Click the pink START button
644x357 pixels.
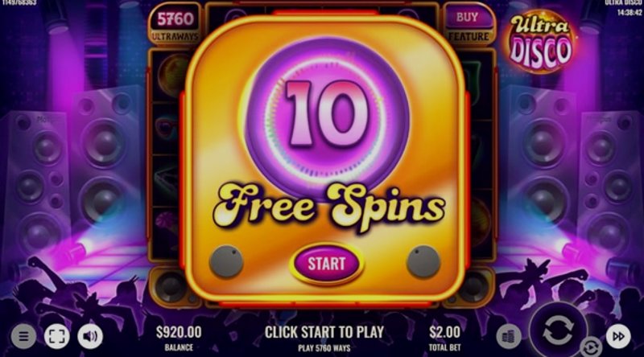pyautogui.click(x=327, y=264)
